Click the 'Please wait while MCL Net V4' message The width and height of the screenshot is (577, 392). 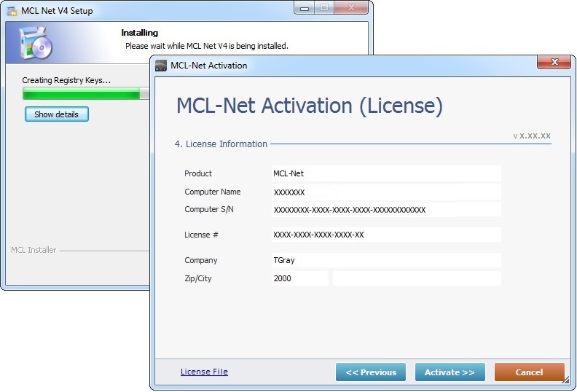pyautogui.click(x=206, y=46)
